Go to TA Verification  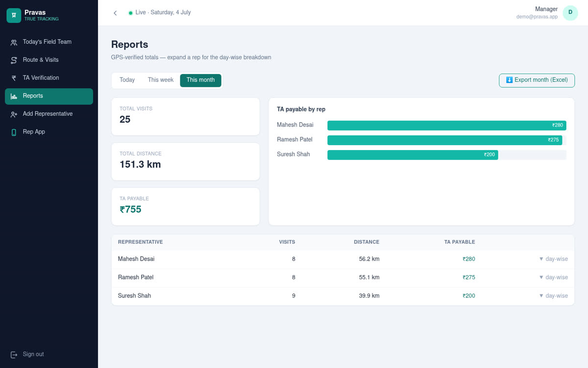pyautogui.click(x=49, y=78)
